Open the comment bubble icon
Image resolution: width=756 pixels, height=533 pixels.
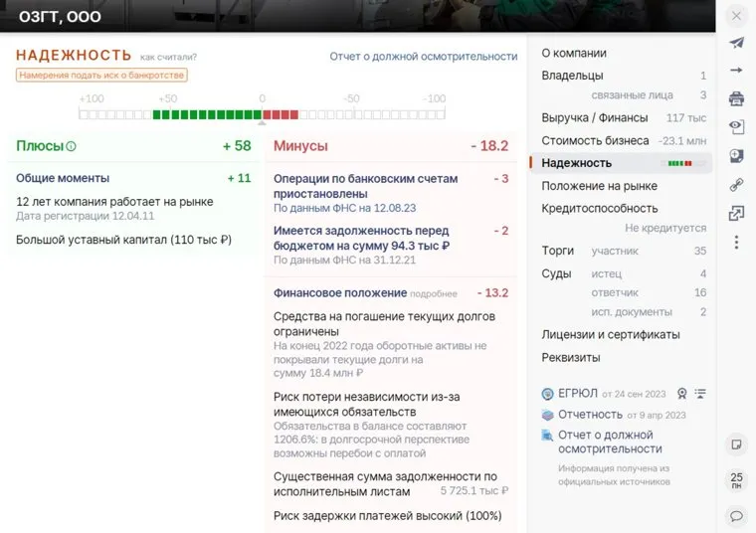(x=736, y=515)
